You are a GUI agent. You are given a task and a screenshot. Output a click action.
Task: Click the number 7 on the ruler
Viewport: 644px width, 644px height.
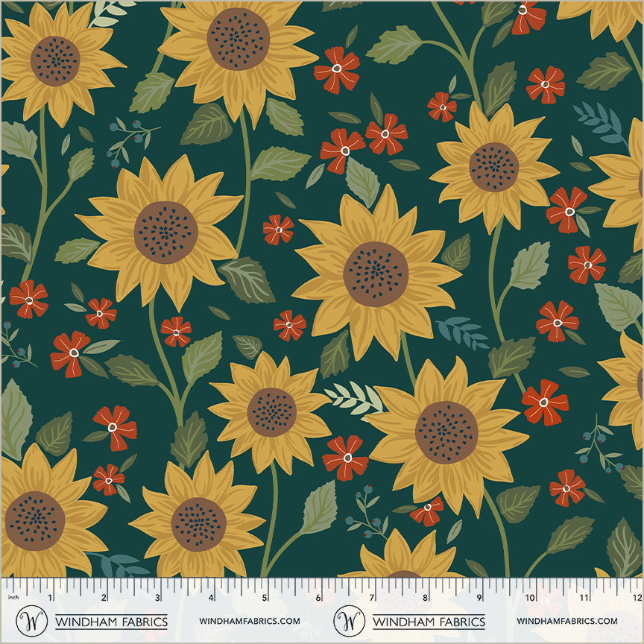pyautogui.click(x=372, y=598)
